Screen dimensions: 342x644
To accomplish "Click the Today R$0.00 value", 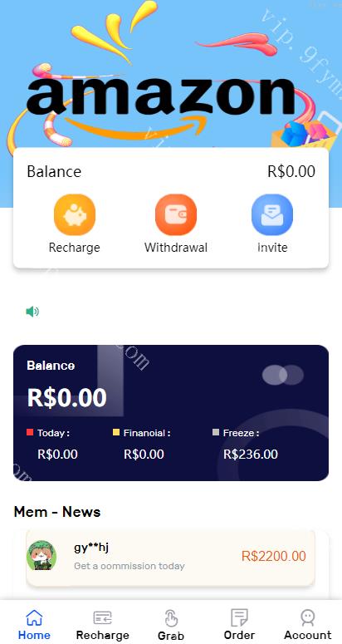I will click(57, 455).
